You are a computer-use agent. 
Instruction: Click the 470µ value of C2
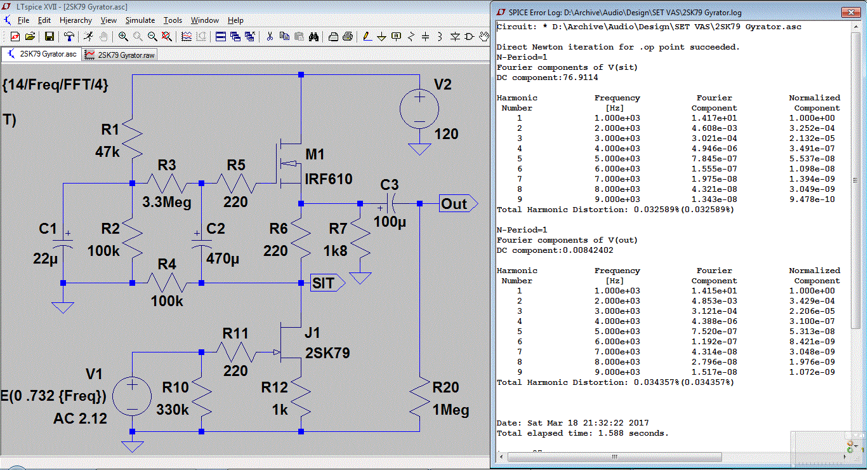point(223,260)
